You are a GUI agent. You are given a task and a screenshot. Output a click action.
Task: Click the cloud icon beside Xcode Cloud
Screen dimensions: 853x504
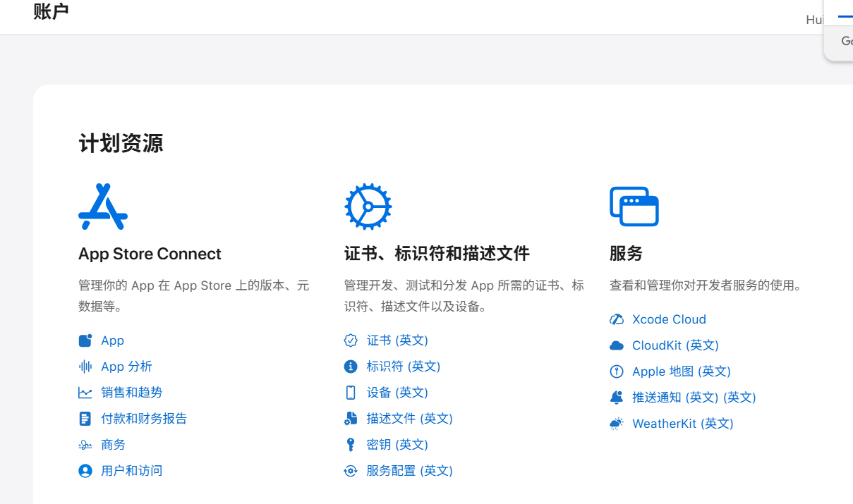(617, 319)
